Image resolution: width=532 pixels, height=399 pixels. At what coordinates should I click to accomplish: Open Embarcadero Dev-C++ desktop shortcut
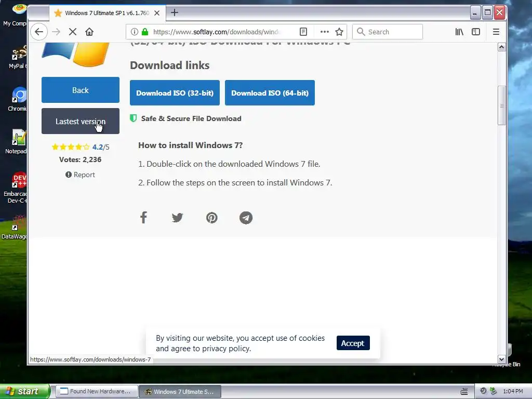click(x=18, y=188)
